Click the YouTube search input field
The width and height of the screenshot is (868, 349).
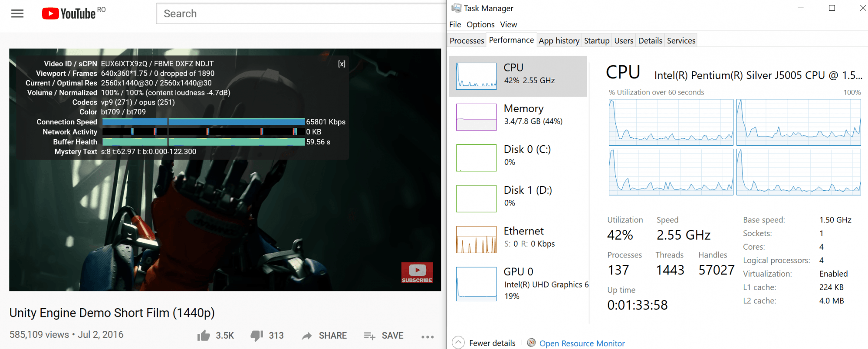301,14
